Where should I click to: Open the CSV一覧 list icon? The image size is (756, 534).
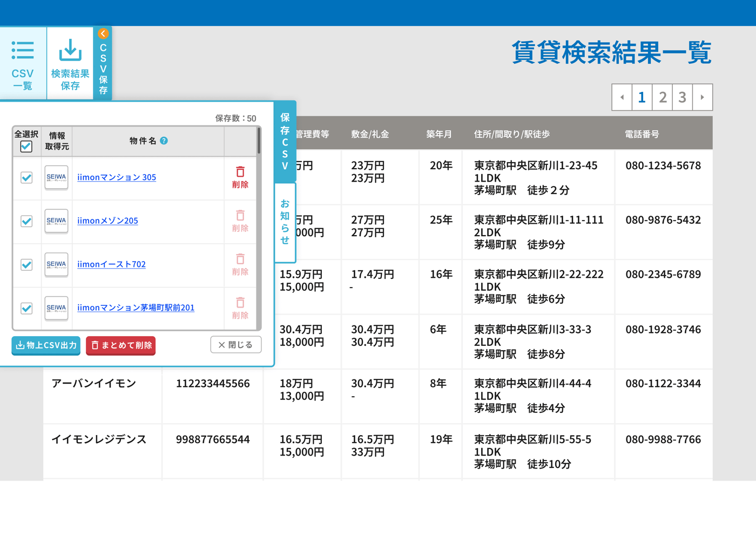point(23,50)
